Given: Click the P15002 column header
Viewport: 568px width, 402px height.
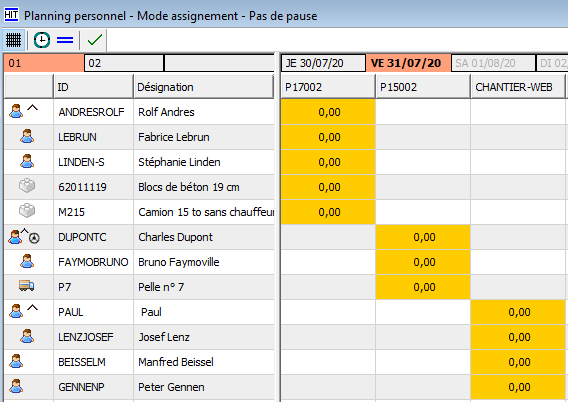Looking at the screenshot, I should (x=423, y=87).
